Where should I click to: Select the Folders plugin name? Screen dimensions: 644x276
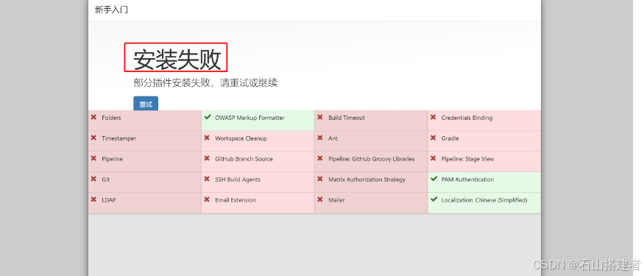[111, 118]
